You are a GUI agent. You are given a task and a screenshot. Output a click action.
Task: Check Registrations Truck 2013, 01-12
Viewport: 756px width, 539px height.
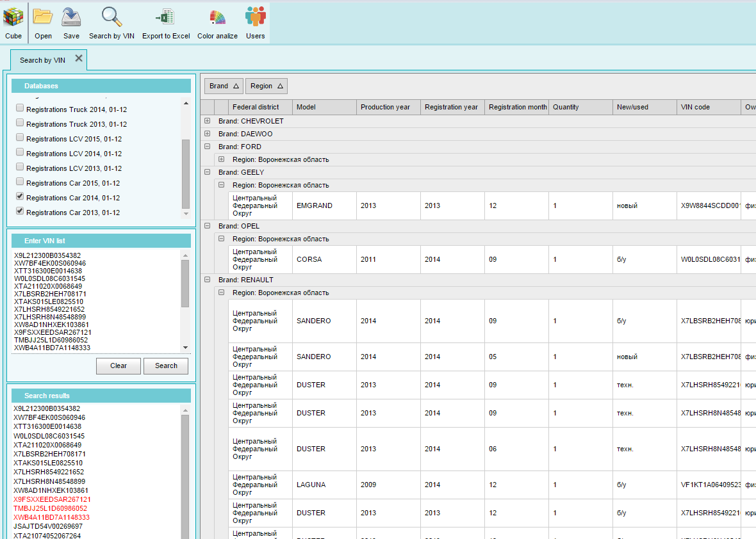click(x=20, y=123)
